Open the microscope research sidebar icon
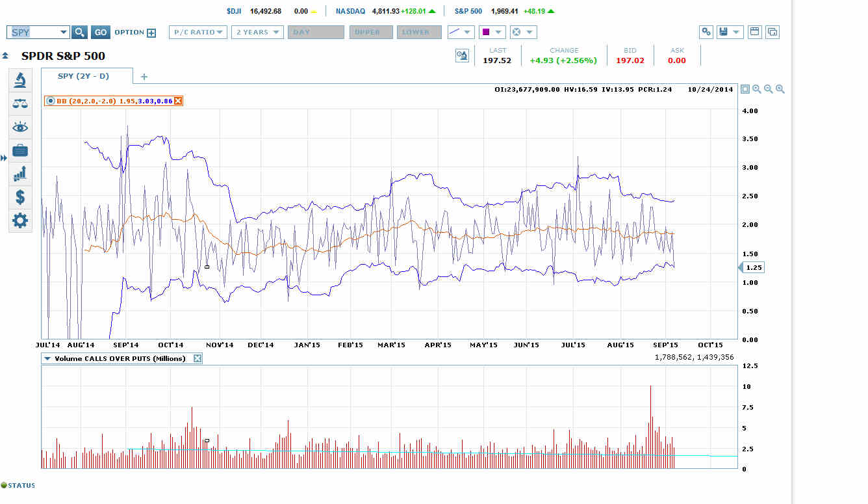The image size is (868, 504). coord(20,81)
